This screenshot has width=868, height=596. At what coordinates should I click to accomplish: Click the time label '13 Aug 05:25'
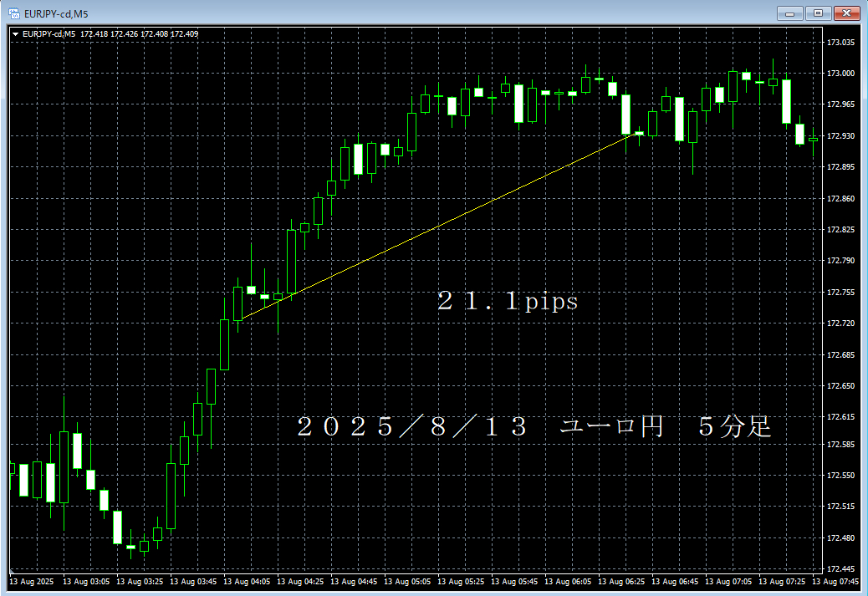coord(461,581)
